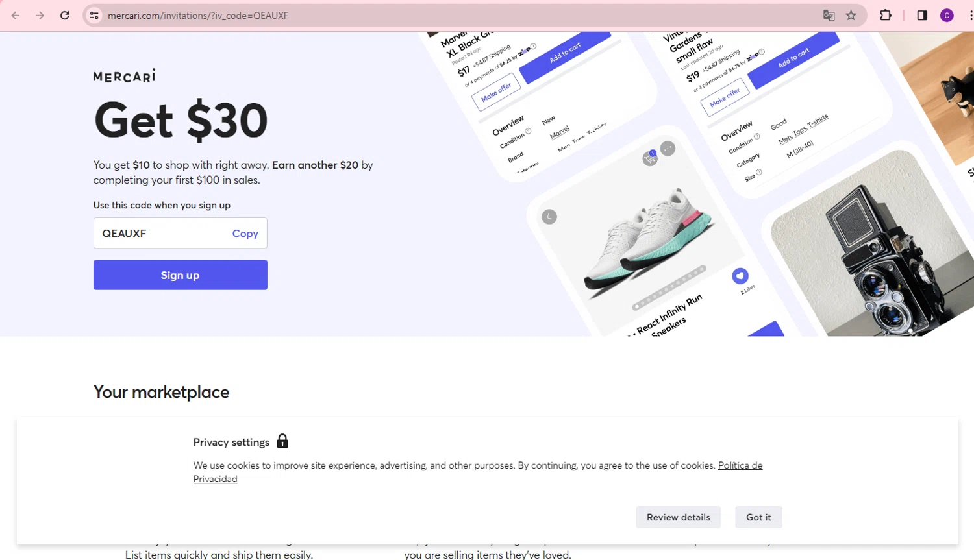
Task: Open the site information icon in address bar
Action: click(95, 16)
